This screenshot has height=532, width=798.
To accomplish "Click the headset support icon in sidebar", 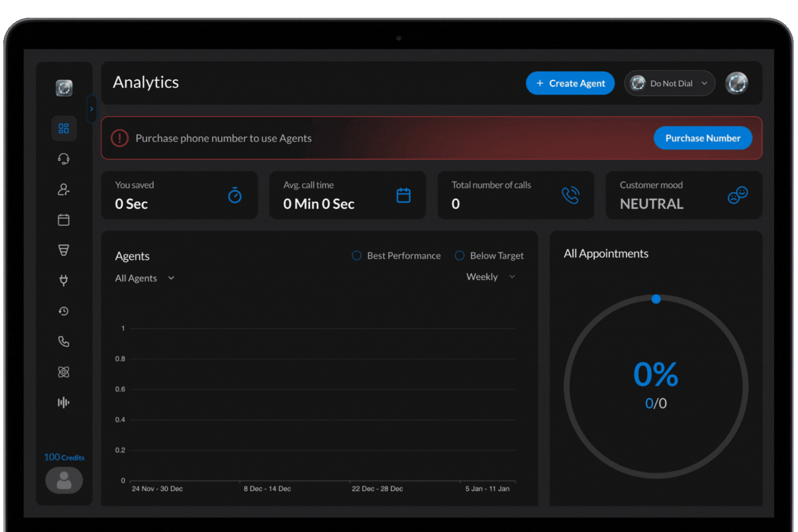I will 64,159.
